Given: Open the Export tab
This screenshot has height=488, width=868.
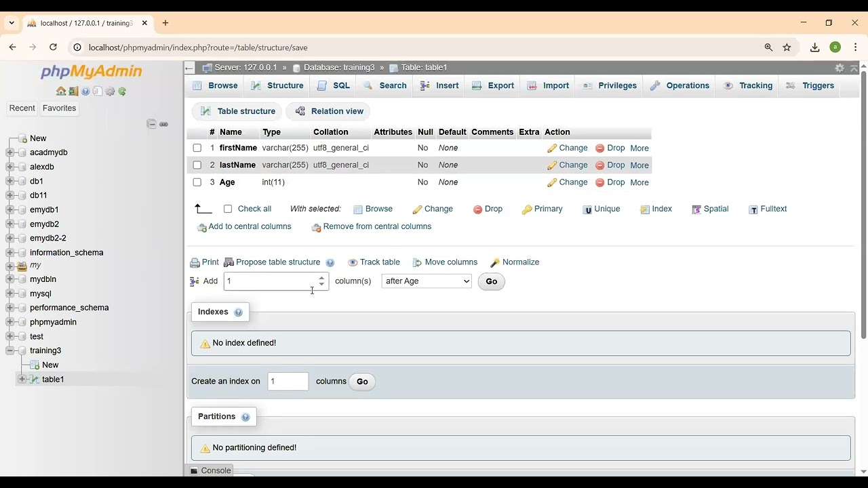Looking at the screenshot, I should click(x=493, y=85).
